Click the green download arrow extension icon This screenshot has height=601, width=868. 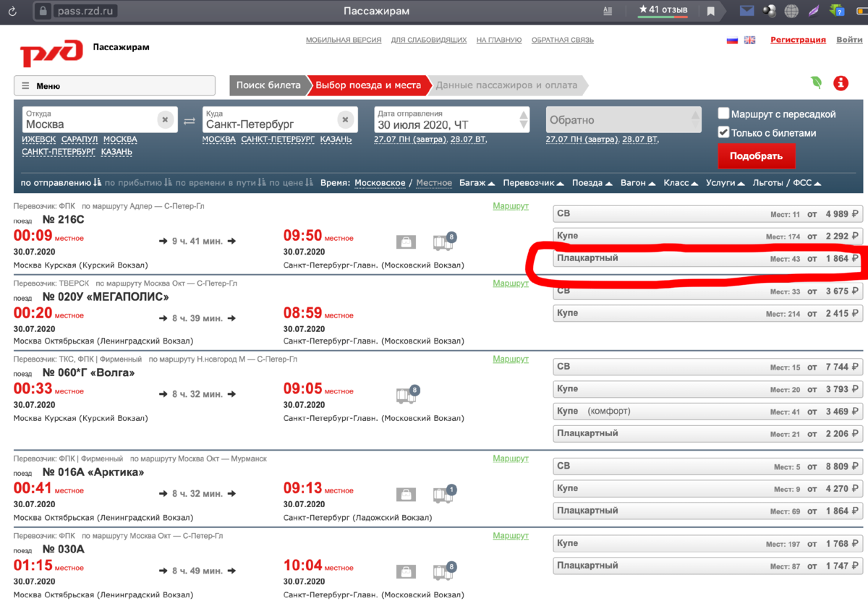coord(837,11)
